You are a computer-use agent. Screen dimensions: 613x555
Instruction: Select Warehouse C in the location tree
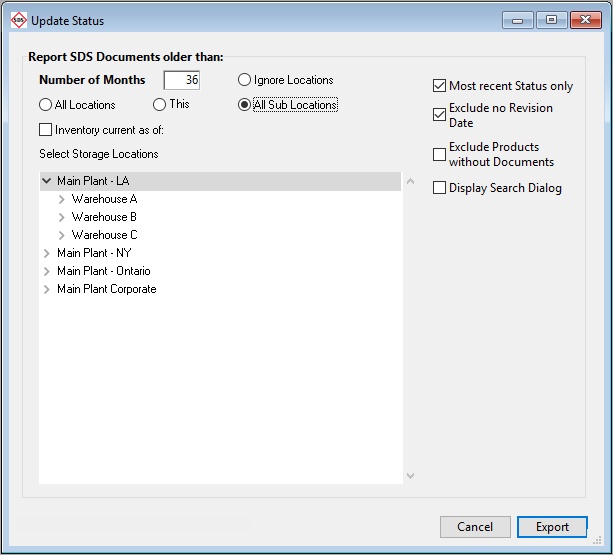(104, 235)
